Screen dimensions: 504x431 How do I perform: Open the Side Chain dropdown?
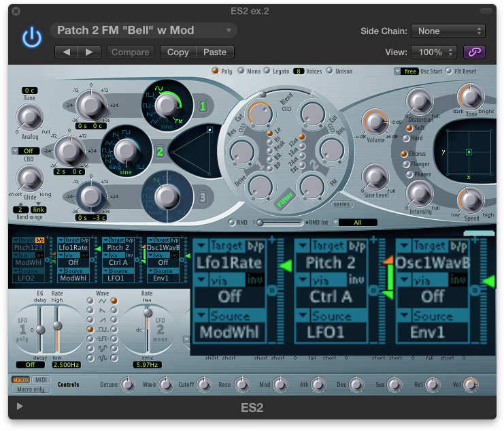click(x=449, y=31)
